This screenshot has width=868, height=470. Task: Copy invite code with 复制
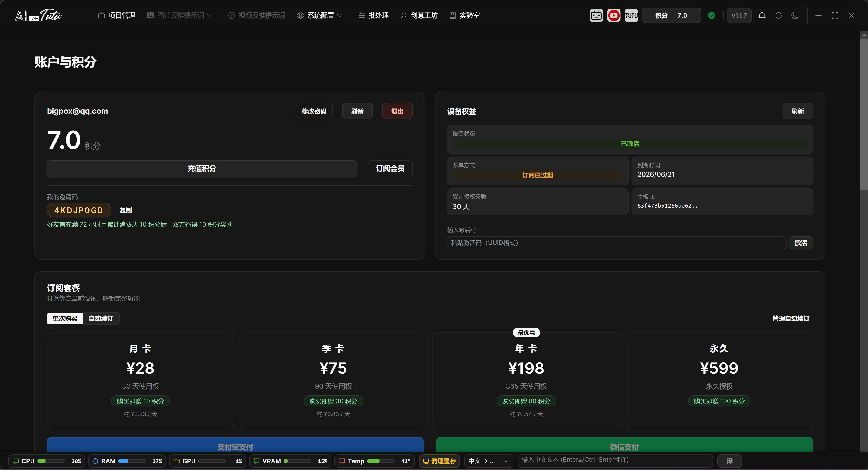point(126,210)
